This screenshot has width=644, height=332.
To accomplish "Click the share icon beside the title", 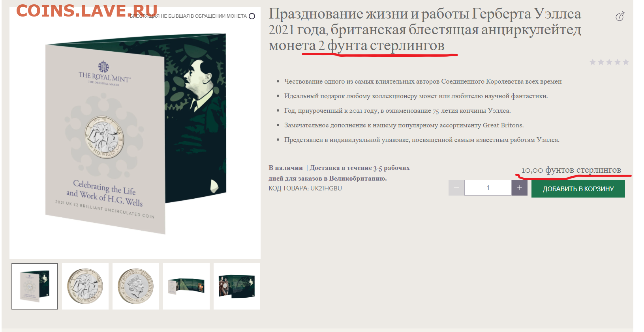I will pyautogui.click(x=620, y=17).
